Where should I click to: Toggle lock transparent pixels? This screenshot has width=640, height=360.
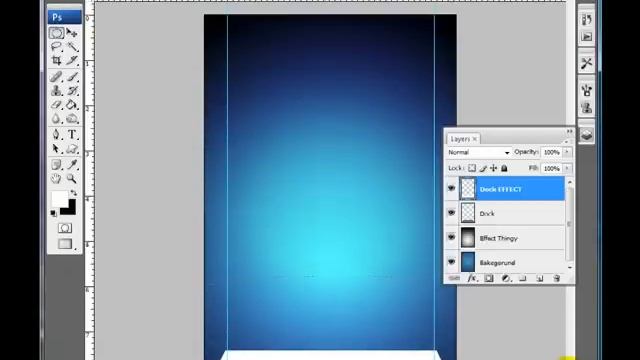coord(472,168)
